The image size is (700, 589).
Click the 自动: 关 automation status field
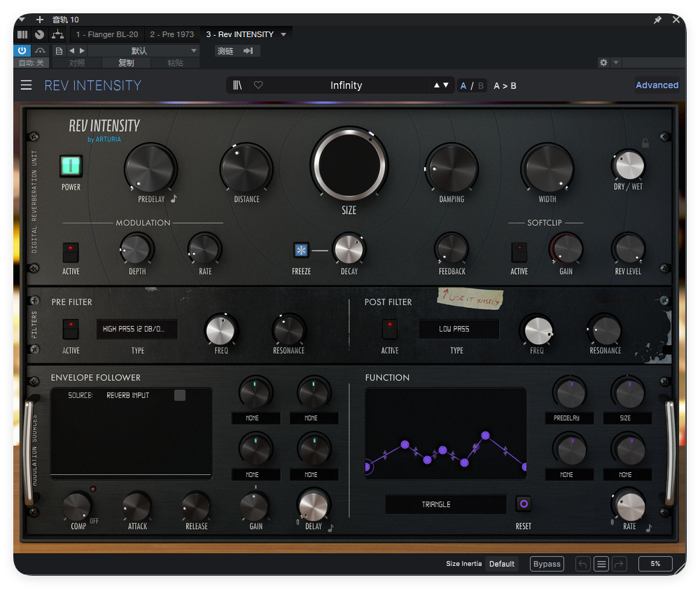31,63
